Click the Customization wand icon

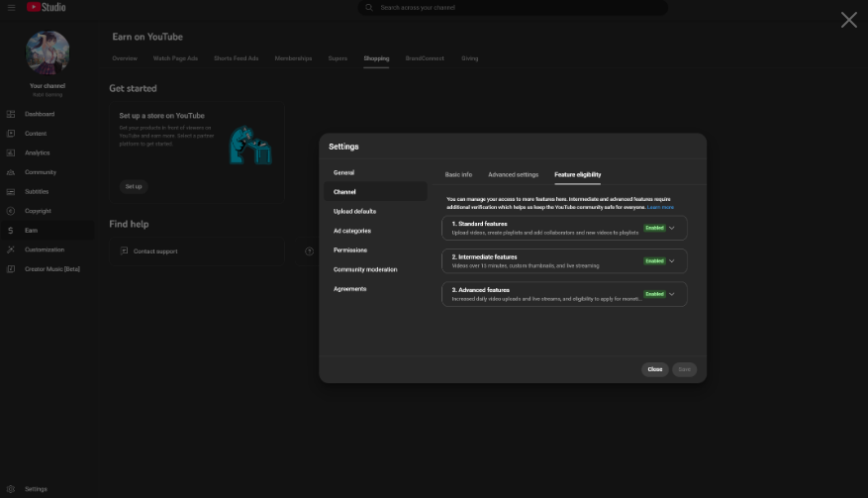[11, 249]
